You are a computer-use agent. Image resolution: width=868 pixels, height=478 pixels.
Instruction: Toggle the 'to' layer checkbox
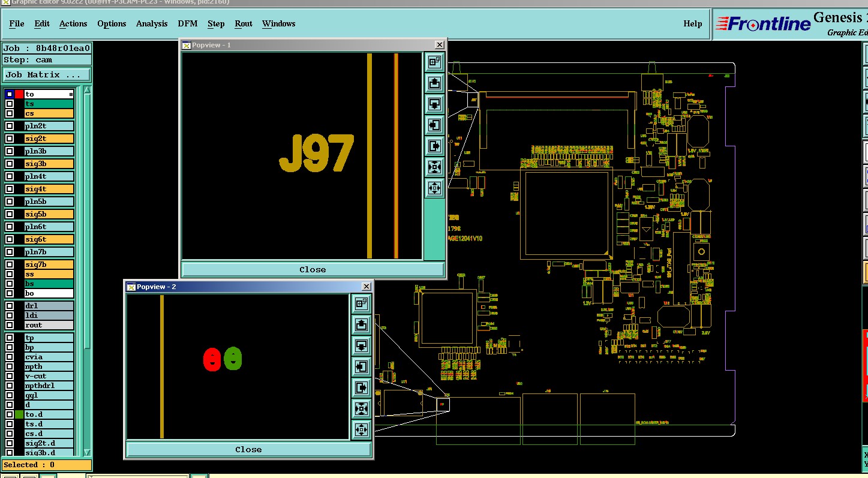(x=10, y=94)
